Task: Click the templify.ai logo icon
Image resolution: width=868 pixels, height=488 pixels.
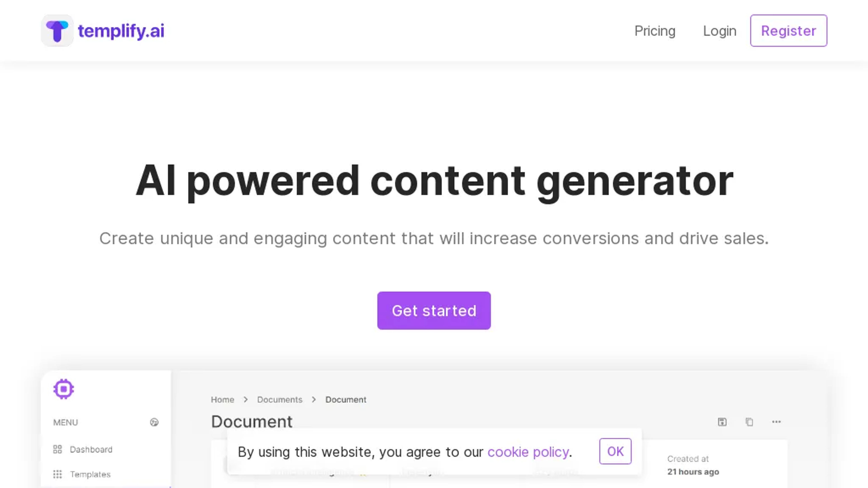Action: (x=57, y=30)
